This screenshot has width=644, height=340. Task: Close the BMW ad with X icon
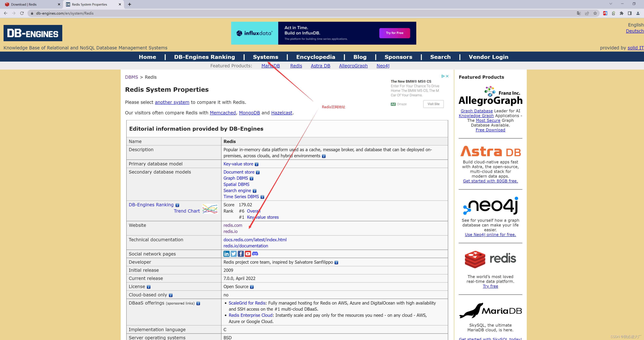pyautogui.click(x=447, y=76)
